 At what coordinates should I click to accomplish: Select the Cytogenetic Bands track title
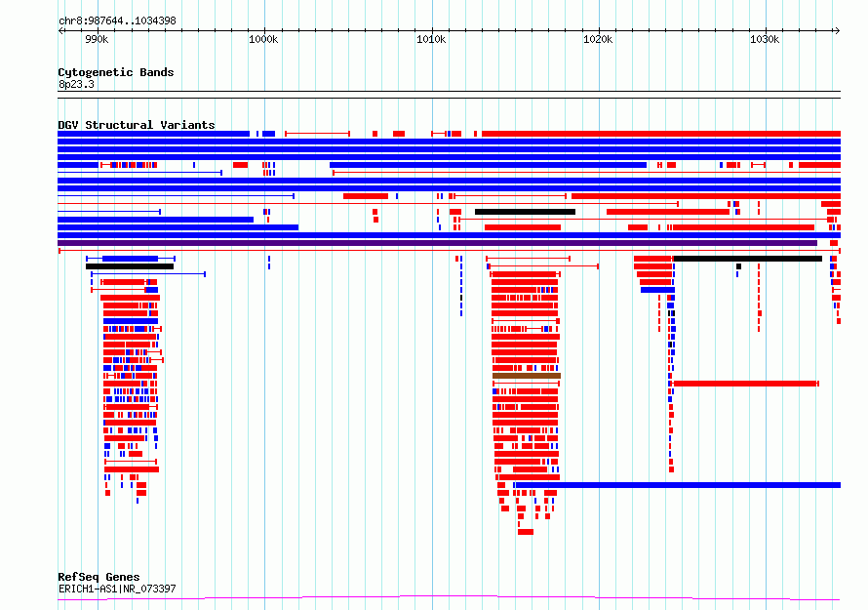click(x=116, y=72)
